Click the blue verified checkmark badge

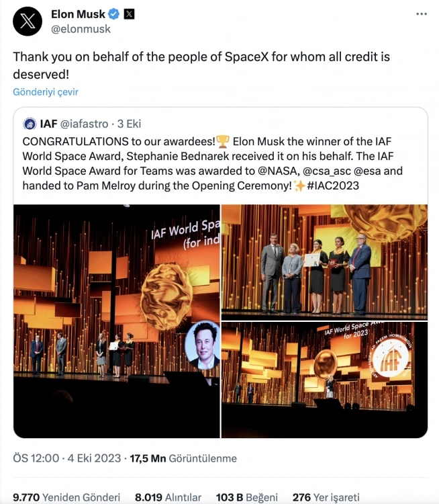tap(115, 14)
